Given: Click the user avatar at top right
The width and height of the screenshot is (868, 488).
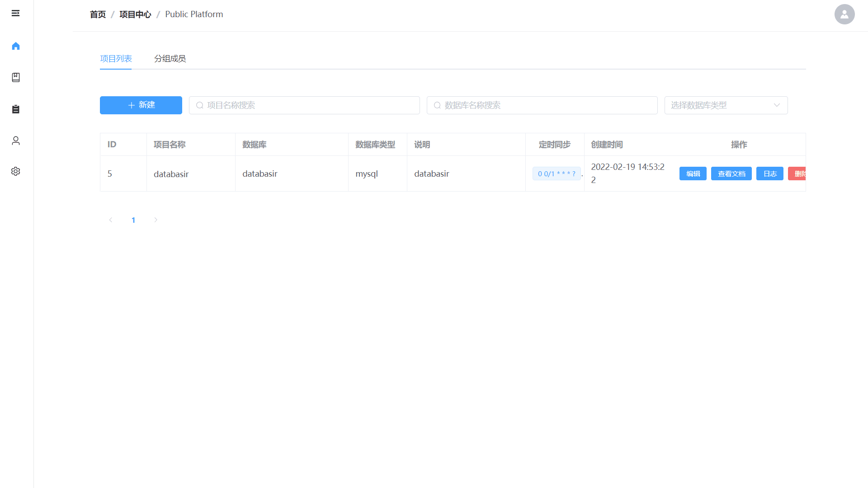Looking at the screenshot, I should coord(844,14).
